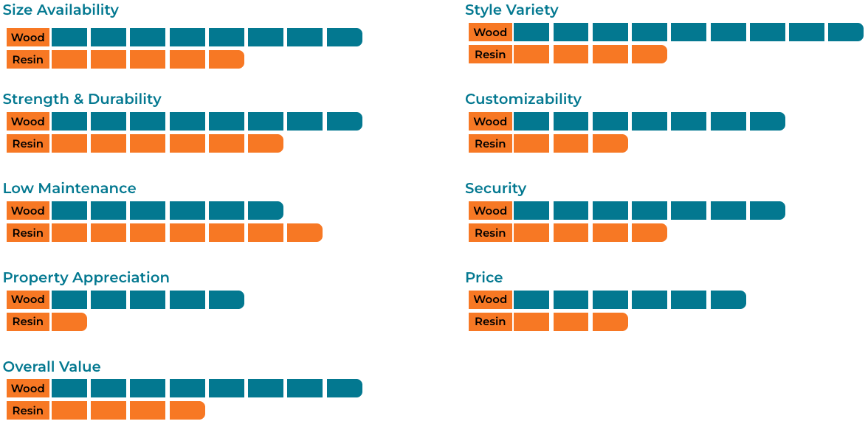Click the Resin label under Style Variety
Viewport: 868px width, 424px height.
[490, 55]
